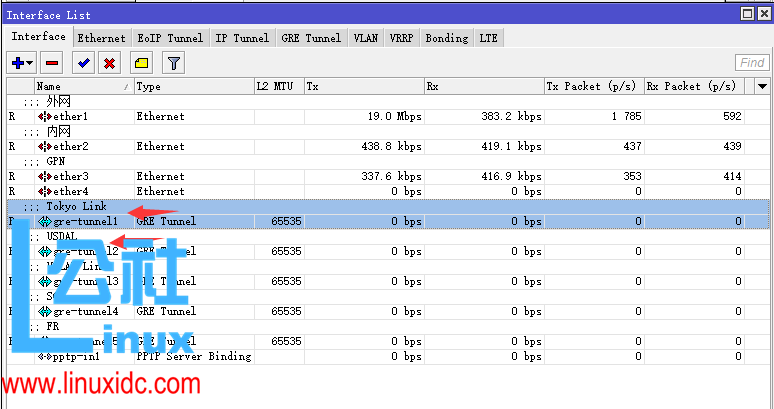Click into the Find search field
The width and height of the screenshot is (774, 409).
(x=752, y=63)
